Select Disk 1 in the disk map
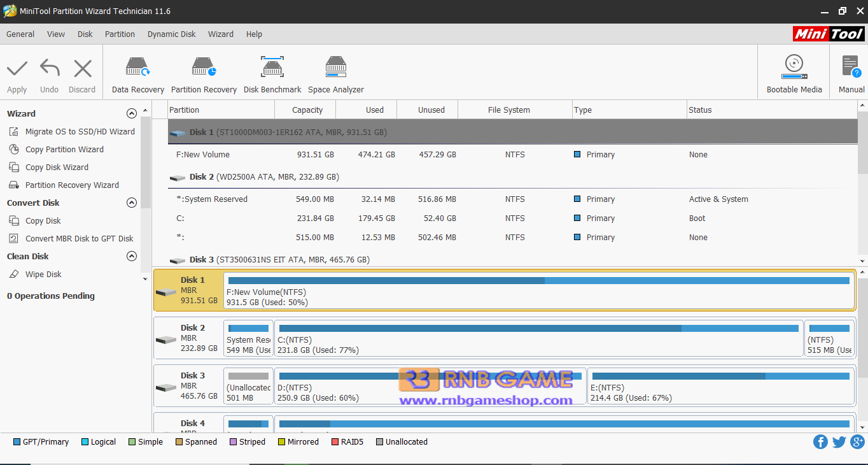 click(188, 290)
